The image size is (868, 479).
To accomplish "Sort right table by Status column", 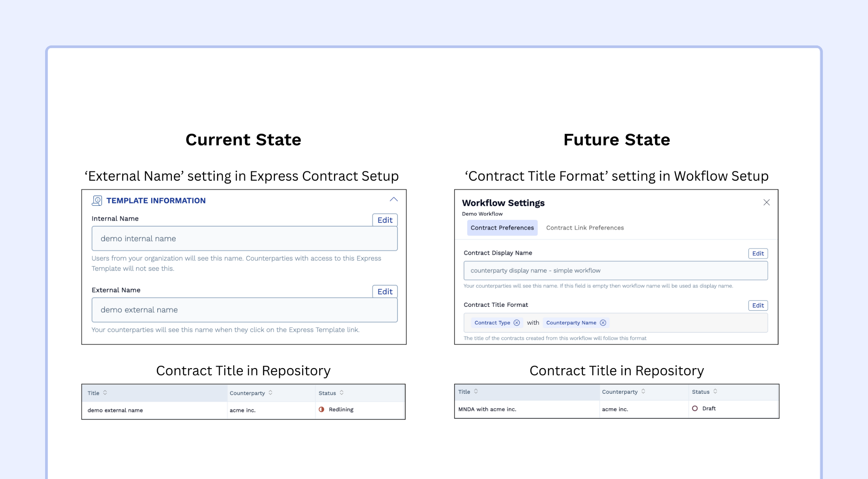I will click(x=715, y=391).
